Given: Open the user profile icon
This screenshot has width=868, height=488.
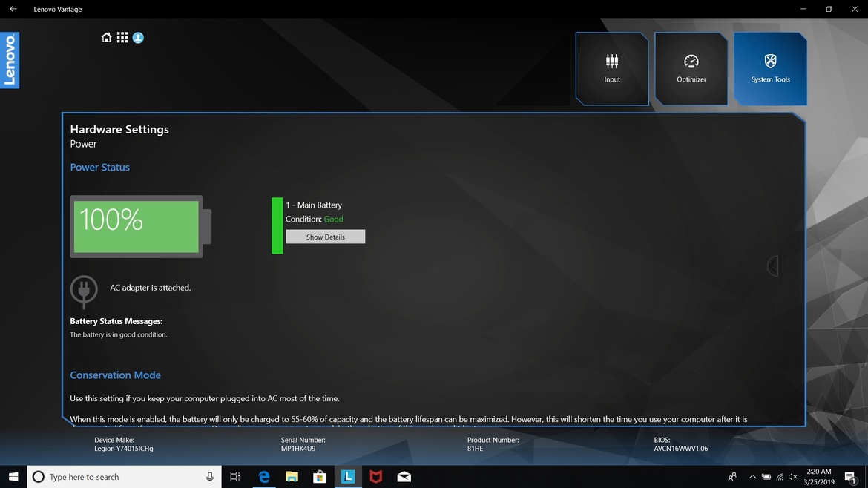Looking at the screenshot, I should tap(139, 38).
